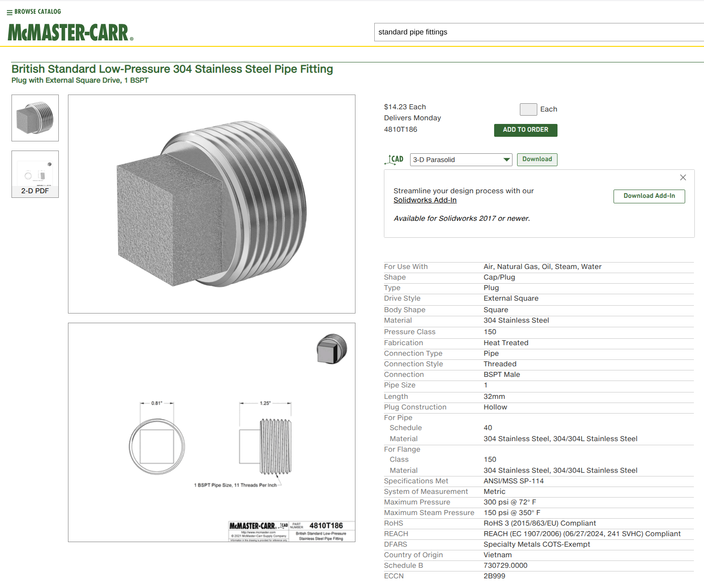Click the System of Measurement label

point(426,492)
